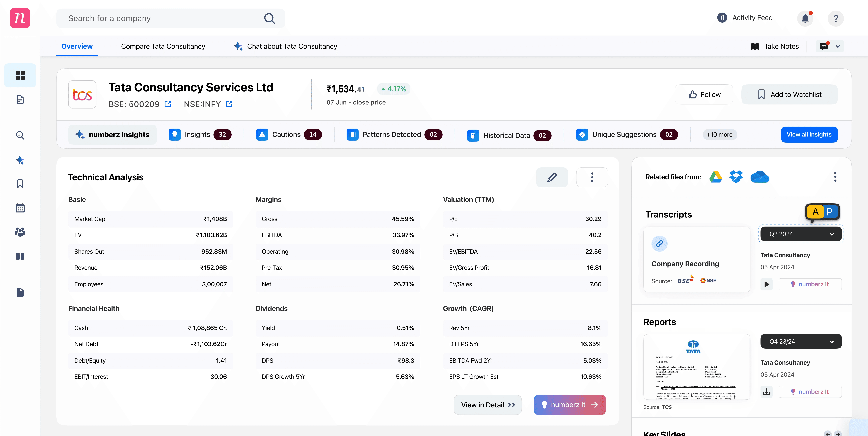Open the document list icon in sidebar

(20, 100)
